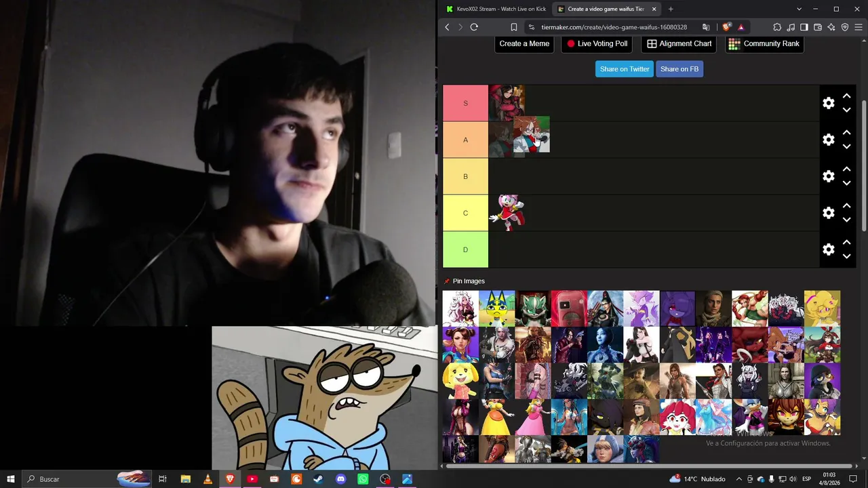The image size is (868, 488).
Task: Share the tier list on Twitter
Action: pos(625,69)
